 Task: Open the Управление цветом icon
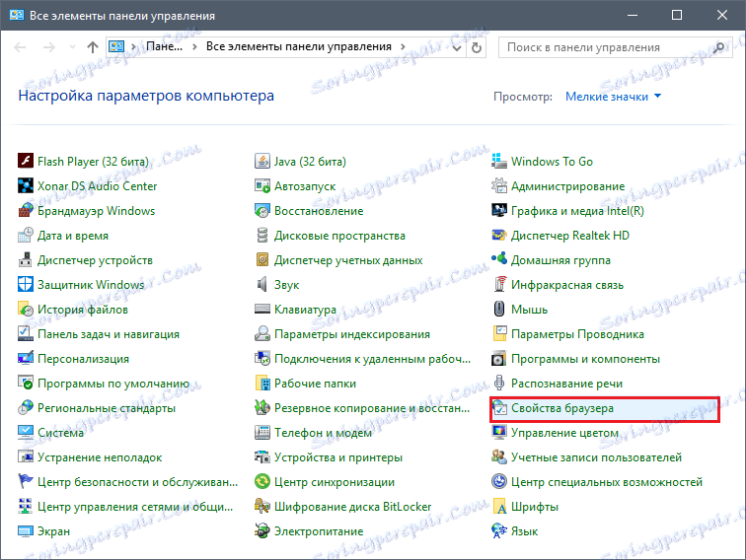click(499, 433)
